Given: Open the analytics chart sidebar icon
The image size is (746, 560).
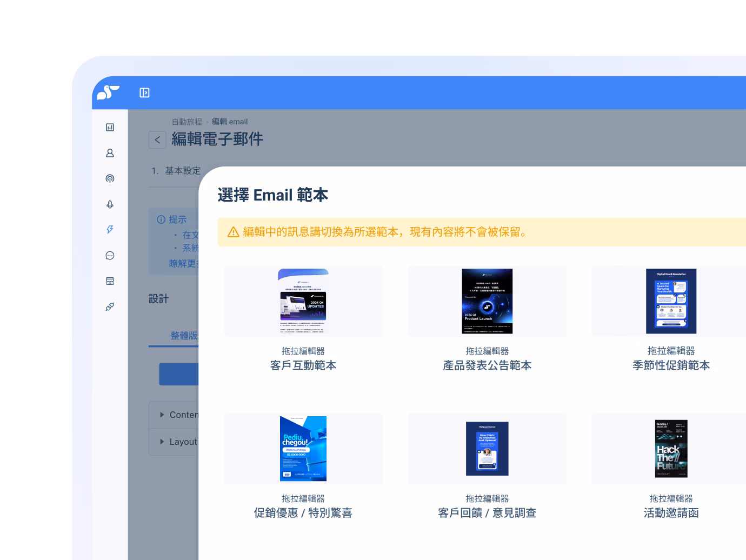Looking at the screenshot, I should 110,128.
